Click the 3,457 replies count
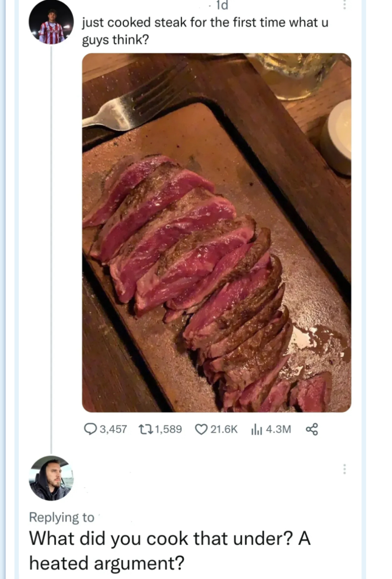Image resolution: width=392 pixels, height=579 pixels. point(114,429)
